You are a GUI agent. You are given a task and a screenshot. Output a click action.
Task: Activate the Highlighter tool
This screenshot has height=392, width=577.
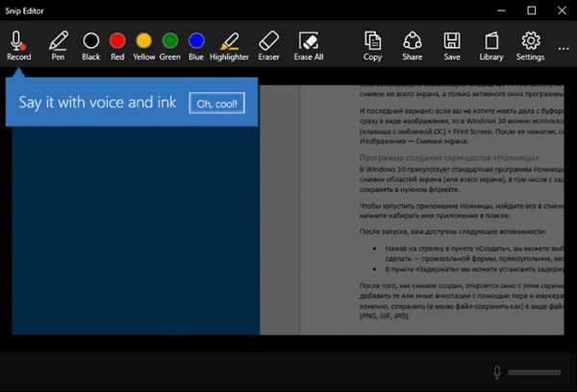point(229,44)
